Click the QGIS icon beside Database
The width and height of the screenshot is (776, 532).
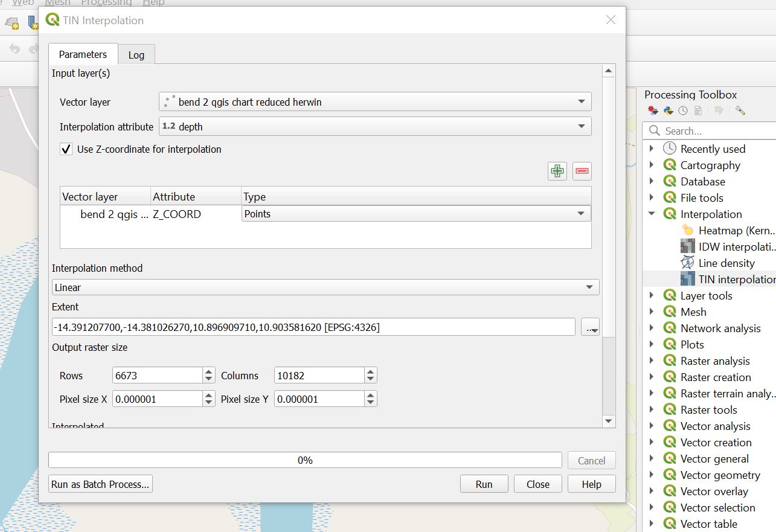(669, 181)
